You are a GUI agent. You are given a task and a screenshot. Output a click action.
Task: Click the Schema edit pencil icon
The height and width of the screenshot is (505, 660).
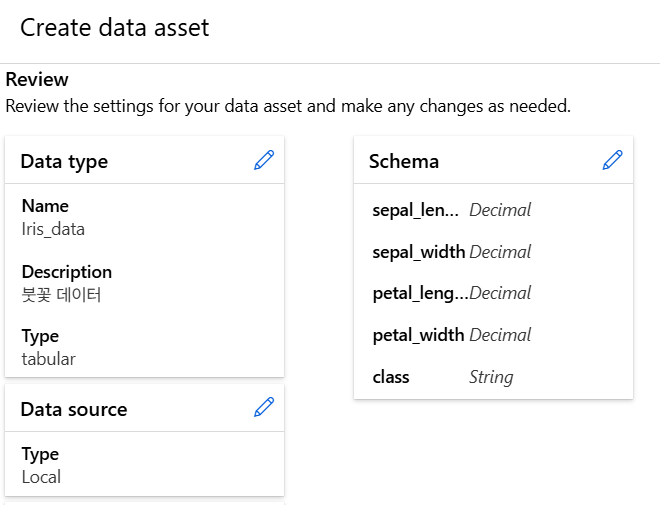coord(613,160)
